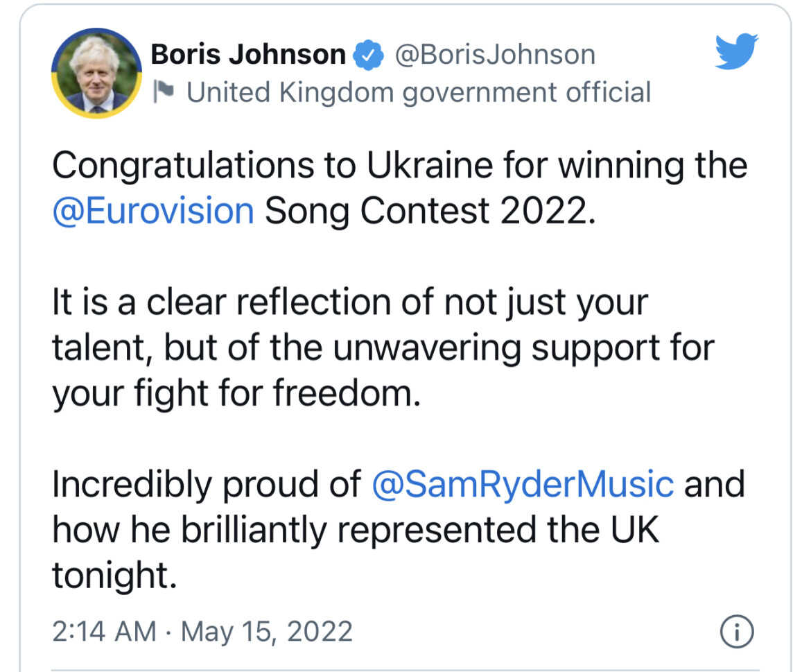Click the "Song Contest 2022." text

[430, 211]
